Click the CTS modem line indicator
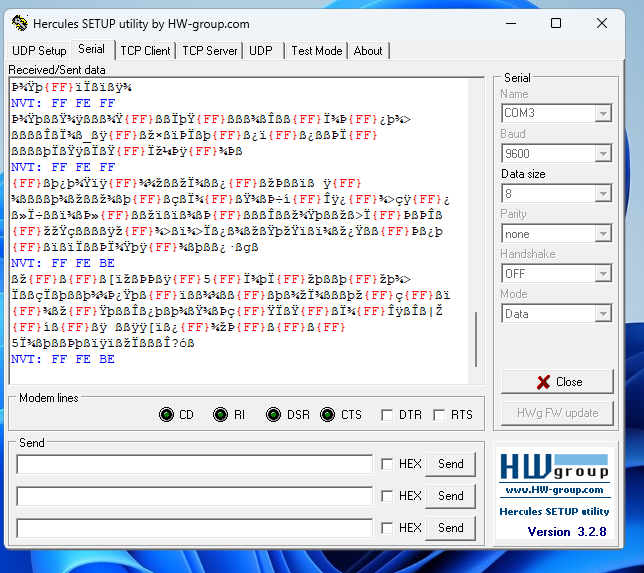This screenshot has width=644, height=573. coord(328,414)
